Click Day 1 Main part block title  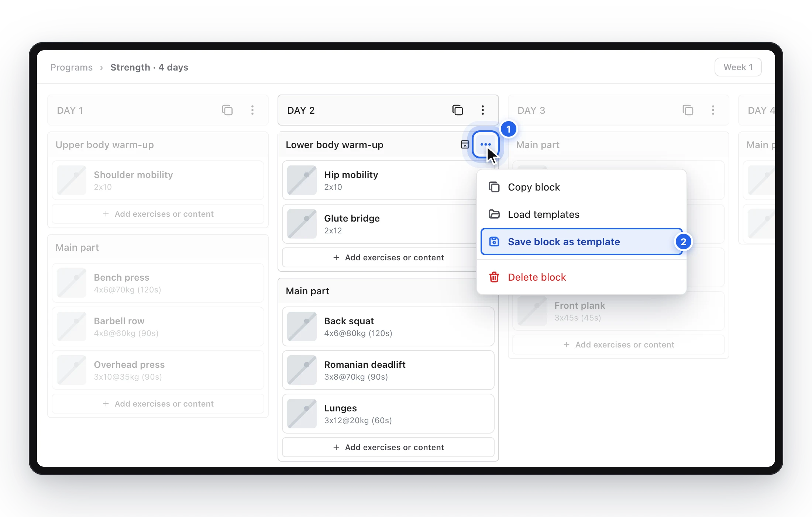click(x=77, y=247)
